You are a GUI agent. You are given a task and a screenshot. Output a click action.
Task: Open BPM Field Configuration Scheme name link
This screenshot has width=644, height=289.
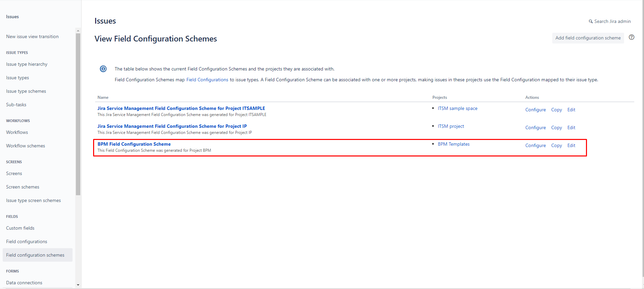coord(134,144)
